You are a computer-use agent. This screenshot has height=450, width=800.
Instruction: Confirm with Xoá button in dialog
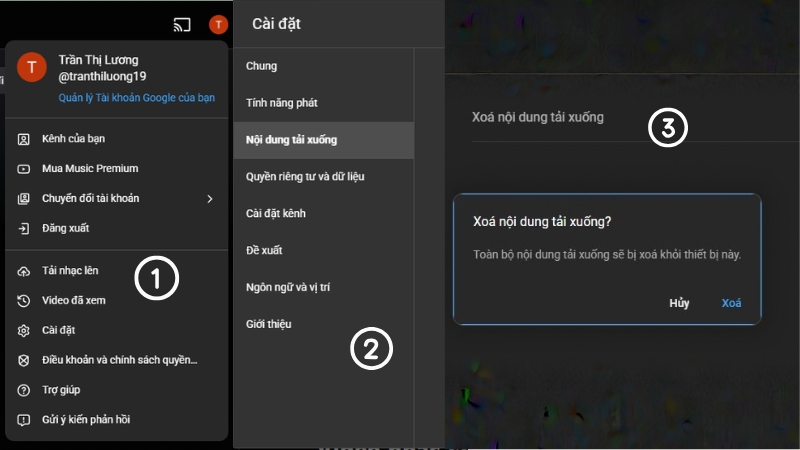[731, 303]
